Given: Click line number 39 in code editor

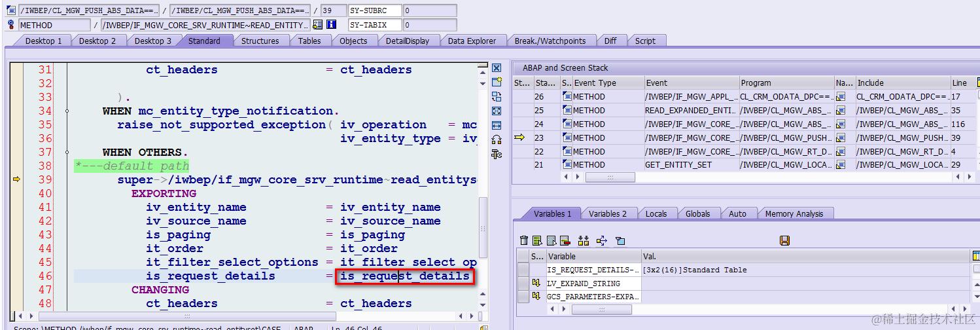Looking at the screenshot, I should coord(44,179).
